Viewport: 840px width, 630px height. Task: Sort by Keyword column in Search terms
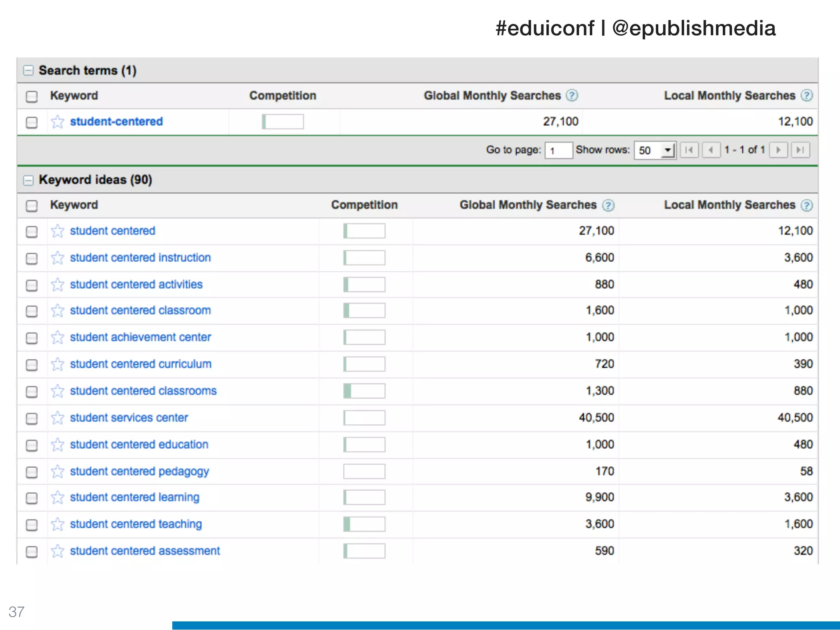(x=74, y=96)
